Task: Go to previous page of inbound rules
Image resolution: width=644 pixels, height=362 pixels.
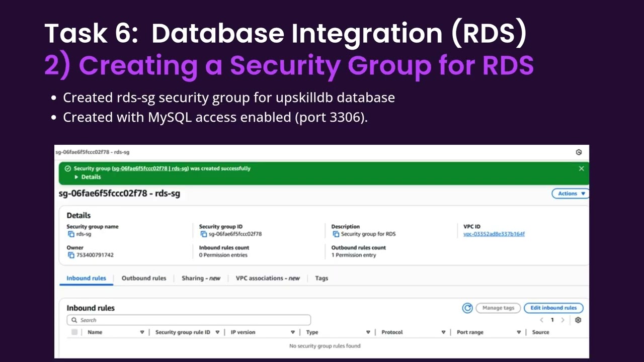Action: [542, 320]
